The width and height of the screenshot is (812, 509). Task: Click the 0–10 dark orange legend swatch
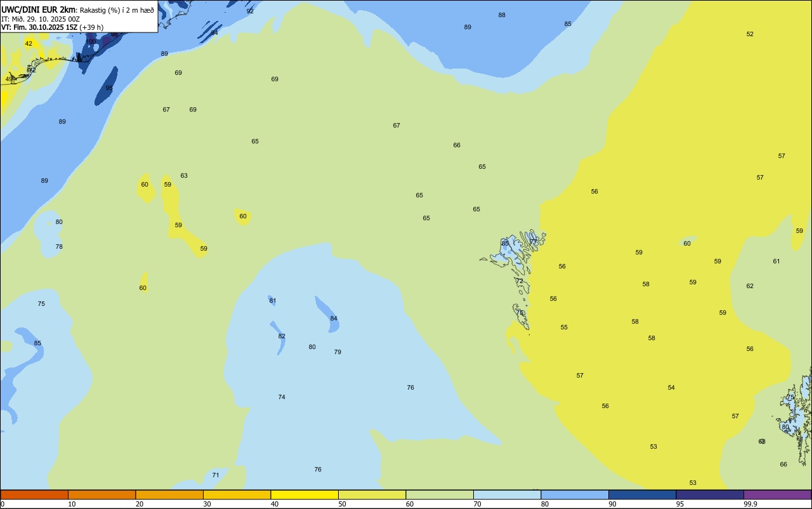click(34, 494)
